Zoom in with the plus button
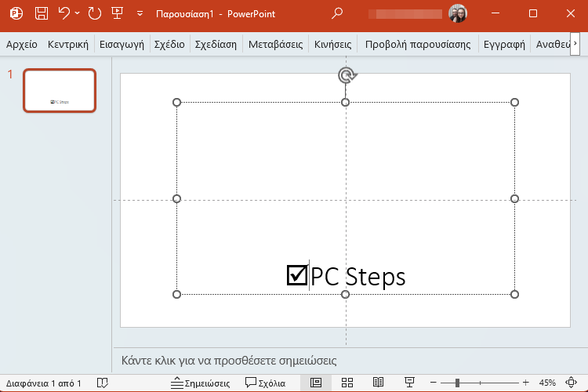Screen dimensions: 588x392 (525, 383)
